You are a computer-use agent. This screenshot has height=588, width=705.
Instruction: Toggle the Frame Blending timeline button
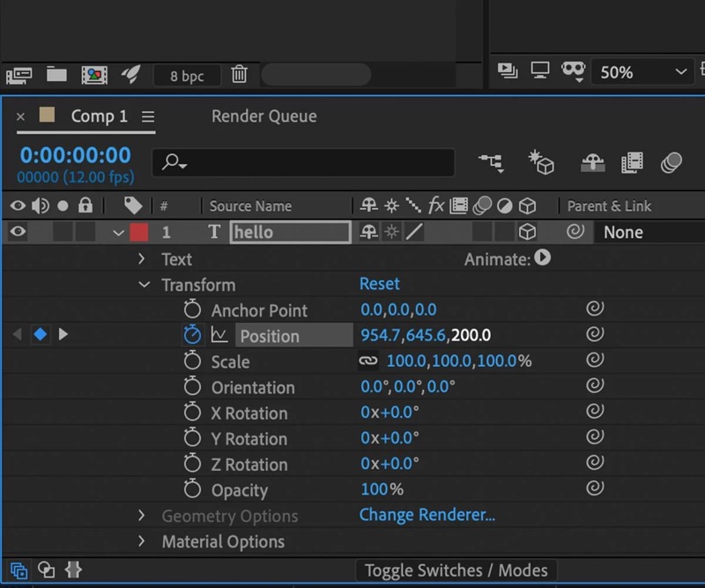click(x=632, y=162)
